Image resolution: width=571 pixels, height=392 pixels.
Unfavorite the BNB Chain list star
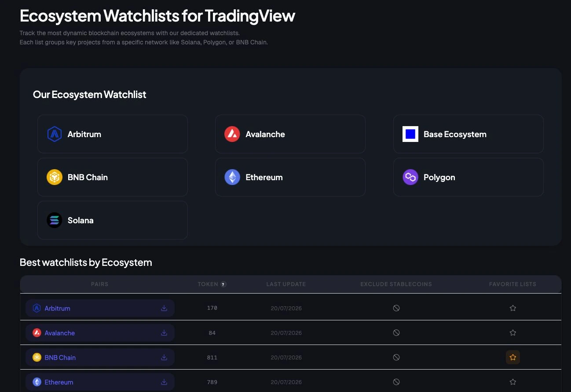click(513, 357)
